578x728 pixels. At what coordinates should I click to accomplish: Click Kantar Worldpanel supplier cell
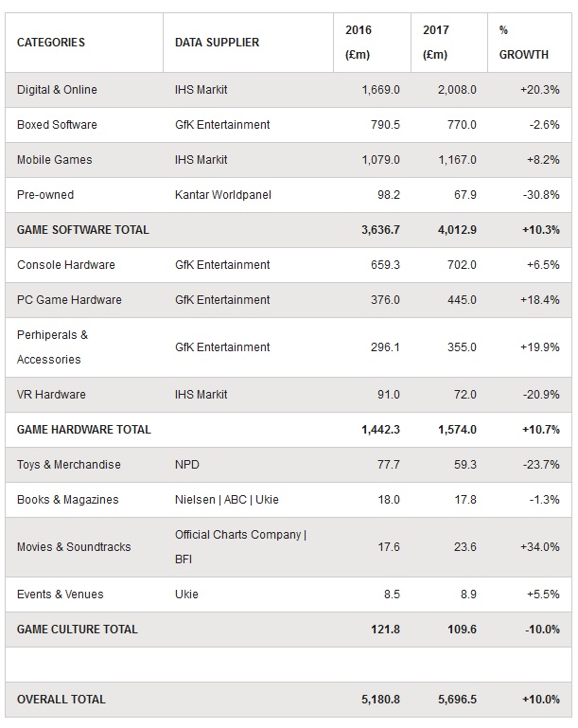tap(223, 194)
